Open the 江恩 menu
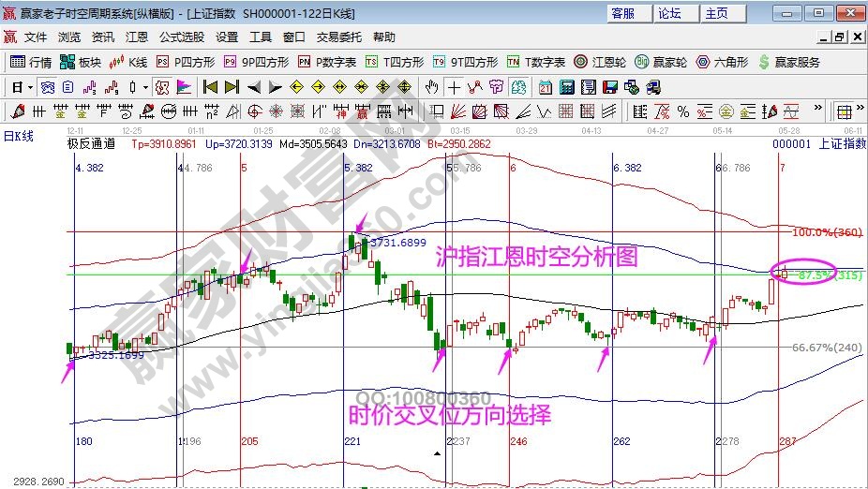The height and width of the screenshot is (489, 868). [136, 37]
